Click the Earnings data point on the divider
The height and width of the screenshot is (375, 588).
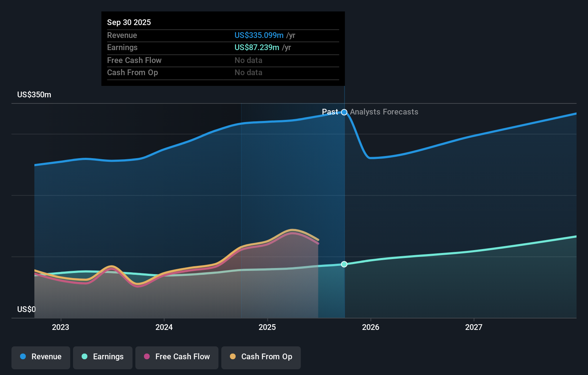[x=344, y=264]
